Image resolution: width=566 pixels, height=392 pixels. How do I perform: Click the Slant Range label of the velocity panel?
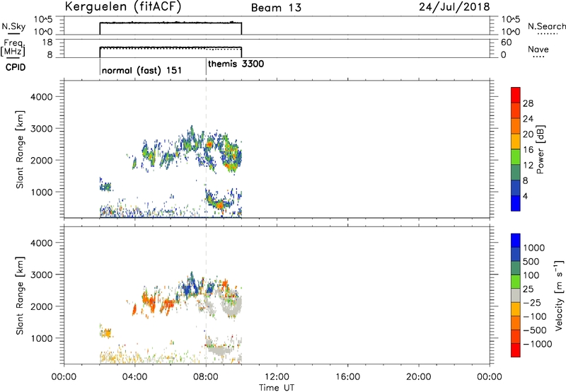click(x=20, y=296)
